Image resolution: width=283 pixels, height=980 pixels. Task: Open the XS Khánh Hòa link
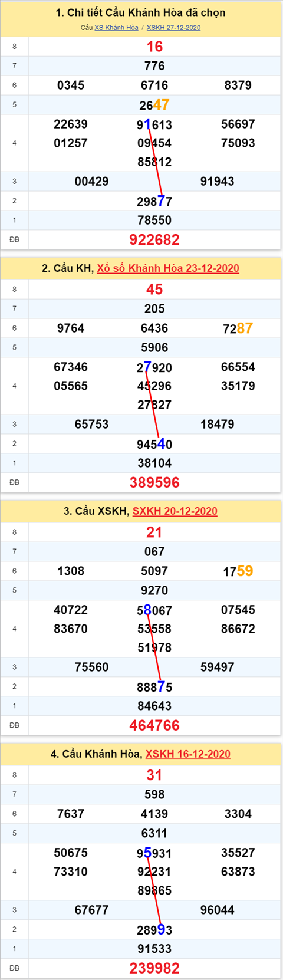tap(116, 28)
